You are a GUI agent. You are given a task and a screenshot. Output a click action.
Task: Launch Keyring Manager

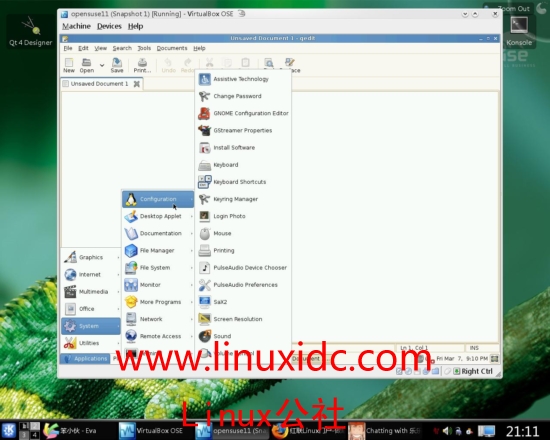pyautogui.click(x=243, y=199)
